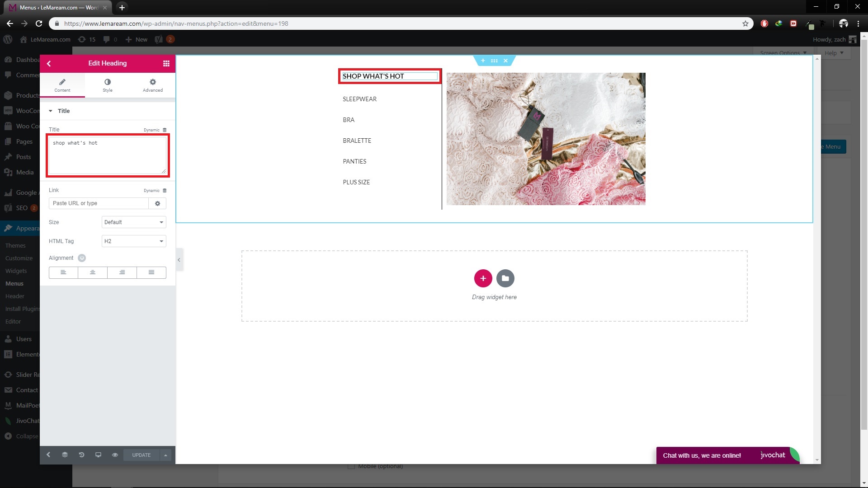This screenshot has height=488, width=868.
Task: Click the Title text area
Action: [108, 155]
